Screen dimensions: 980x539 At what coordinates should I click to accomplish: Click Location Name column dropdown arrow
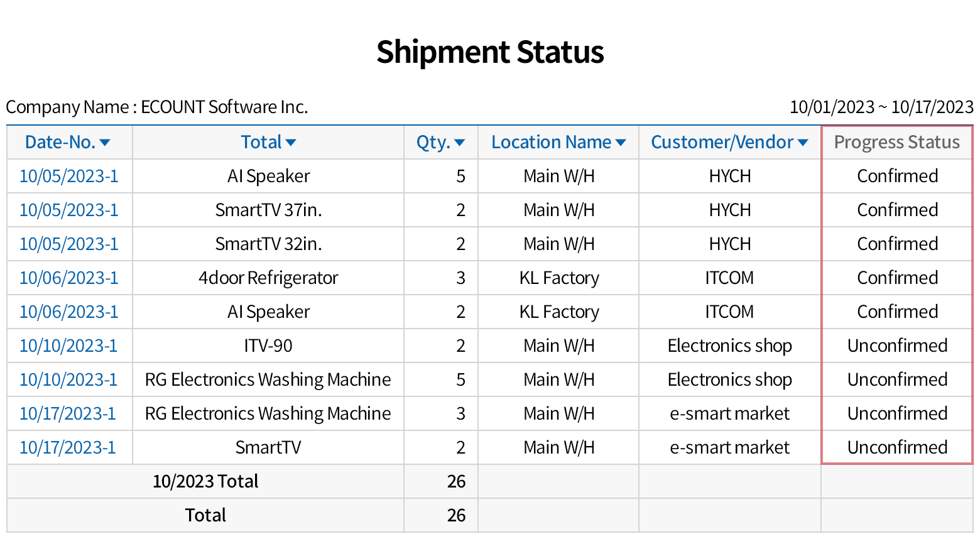pyautogui.click(x=621, y=143)
